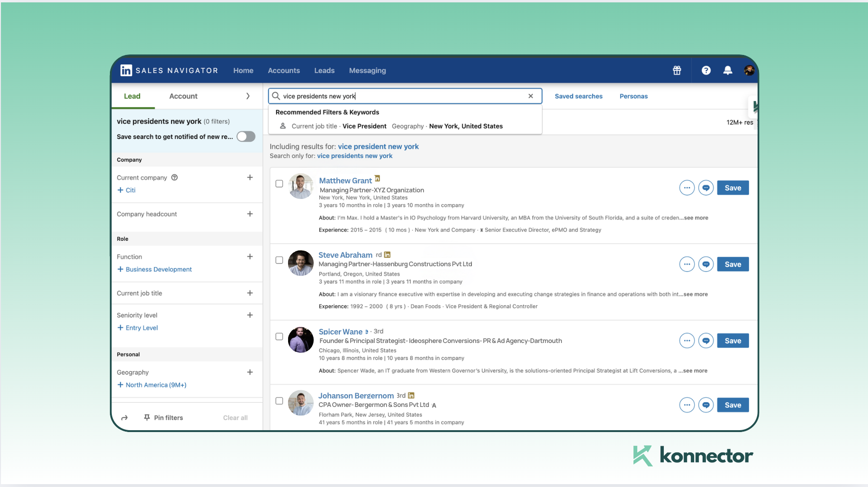Click the share arrow icon beside Pin filters
Screen dimensions: 868x487
(x=125, y=418)
